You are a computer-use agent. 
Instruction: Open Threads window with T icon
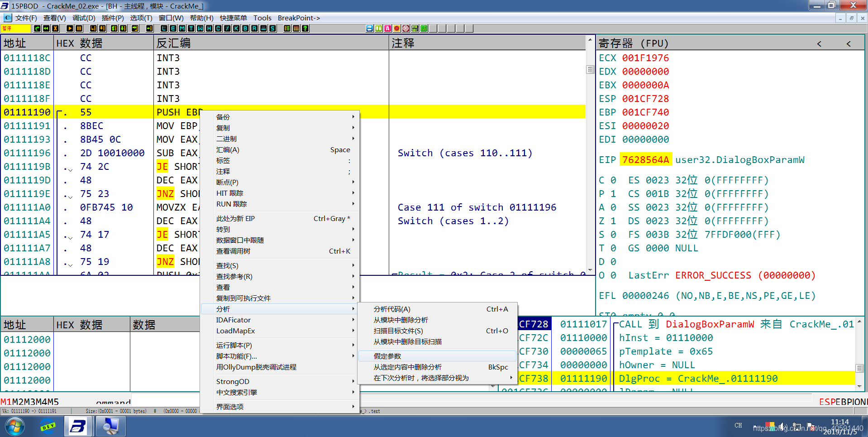(x=191, y=28)
